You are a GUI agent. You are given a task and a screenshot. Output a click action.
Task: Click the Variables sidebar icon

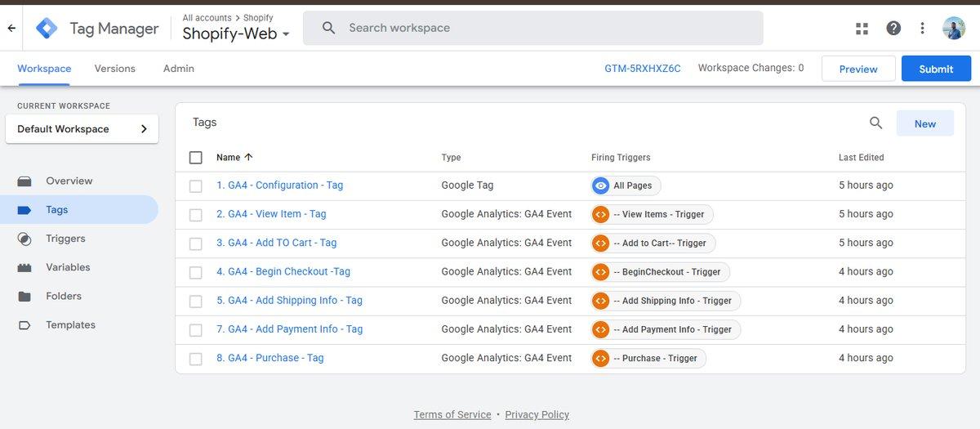[x=24, y=267]
